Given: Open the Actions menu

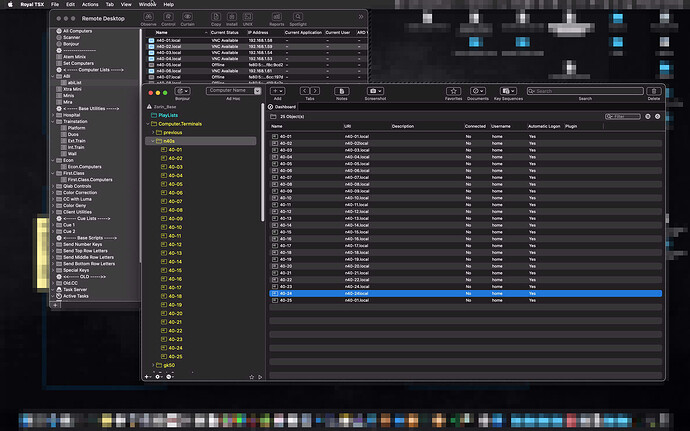Looking at the screenshot, I should (x=91, y=4).
